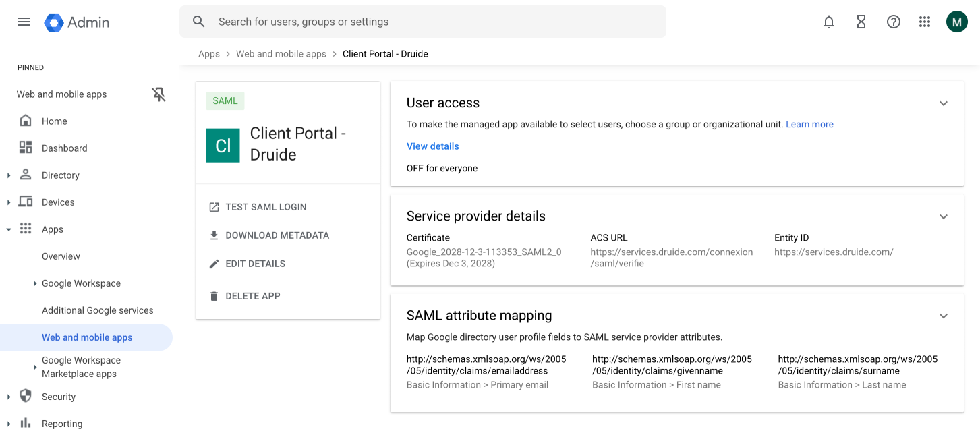Open the Google apps grid launcher
The width and height of the screenshot is (980, 435).
tap(925, 22)
